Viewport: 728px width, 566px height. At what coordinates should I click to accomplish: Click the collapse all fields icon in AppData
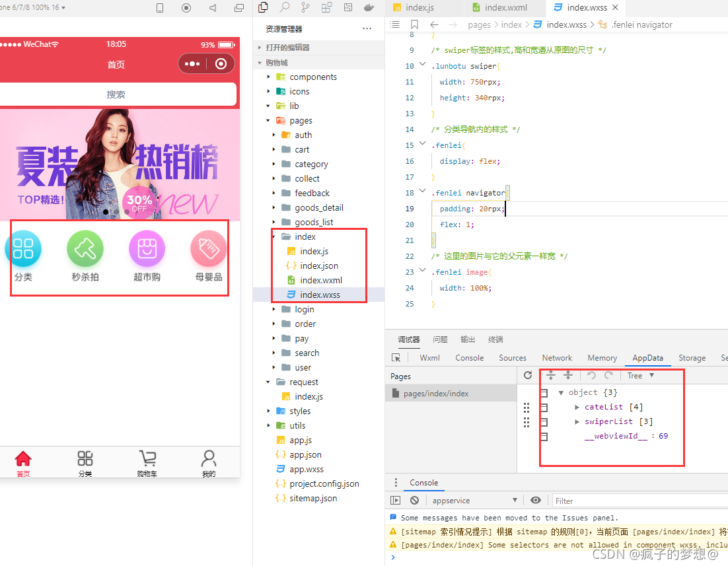pos(568,375)
